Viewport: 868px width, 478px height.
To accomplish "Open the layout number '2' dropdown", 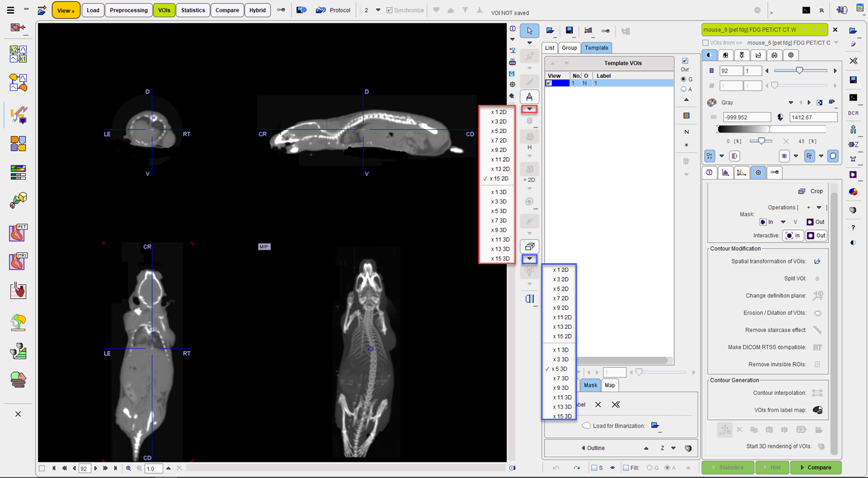I will pyautogui.click(x=378, y=10).
